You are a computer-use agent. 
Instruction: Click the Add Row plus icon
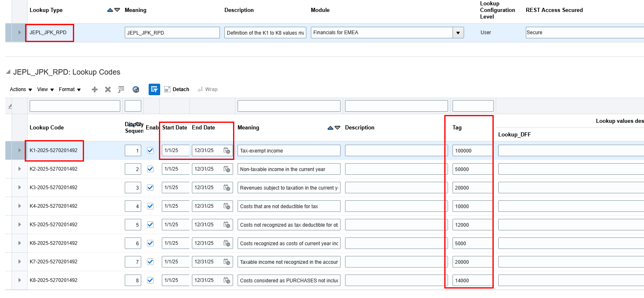click(x=95, y=89)
